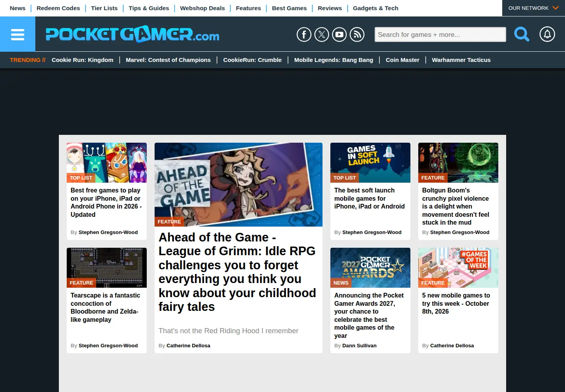The height and width of the screenshot is (392, 565).
Task: Select trending Cookie Run: Kingdom link
Action: 82,60
